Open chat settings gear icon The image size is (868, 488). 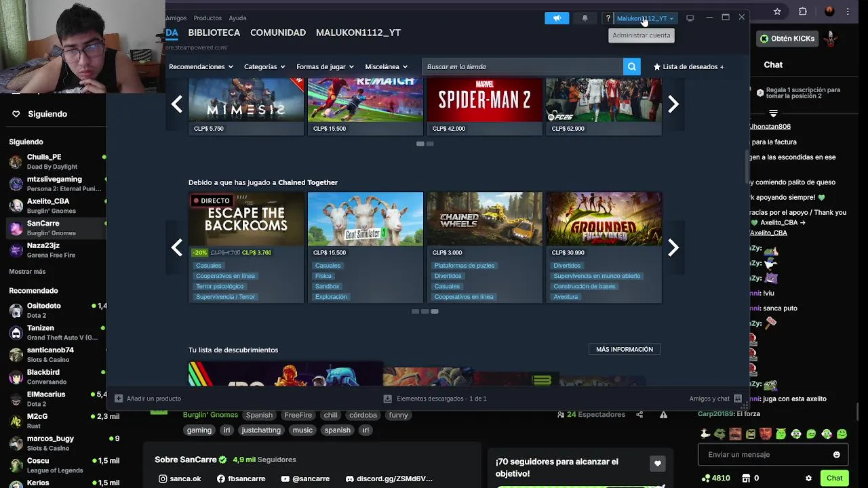coord(808,478)
